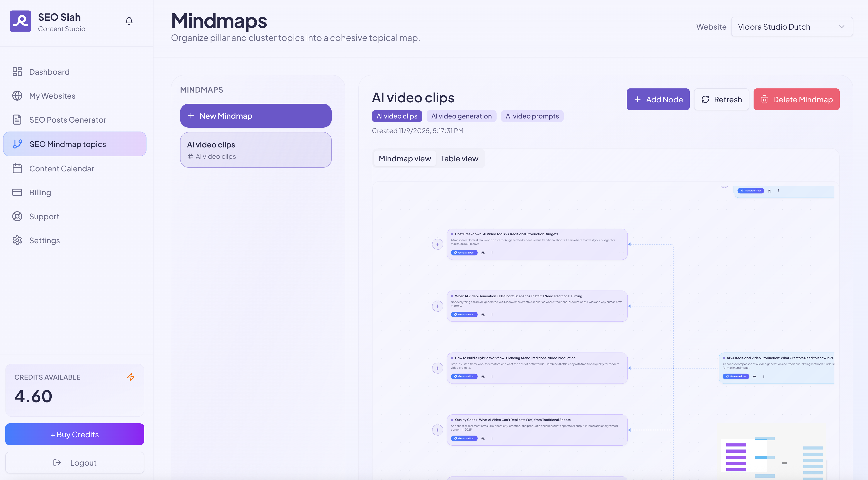Click hierarchy icon on Cost Breakdown node
Viewport: 868px width, 480px height.
483,252
